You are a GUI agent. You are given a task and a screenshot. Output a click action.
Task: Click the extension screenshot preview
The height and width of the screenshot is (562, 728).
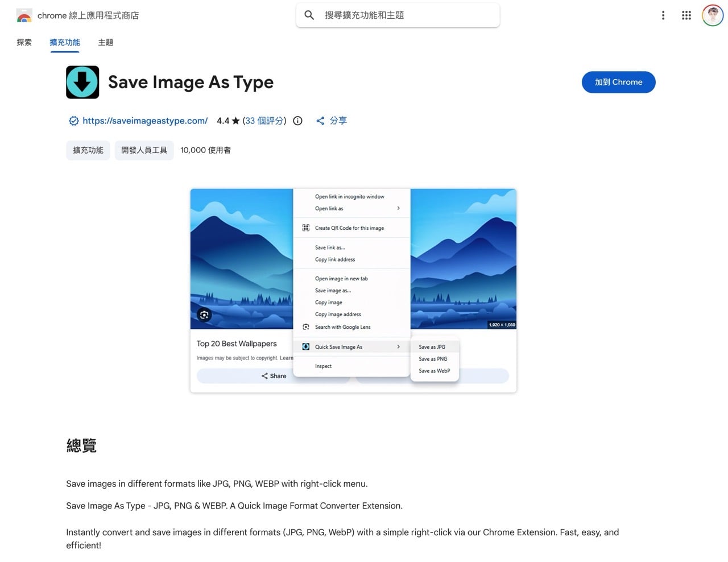coord(353,290)
